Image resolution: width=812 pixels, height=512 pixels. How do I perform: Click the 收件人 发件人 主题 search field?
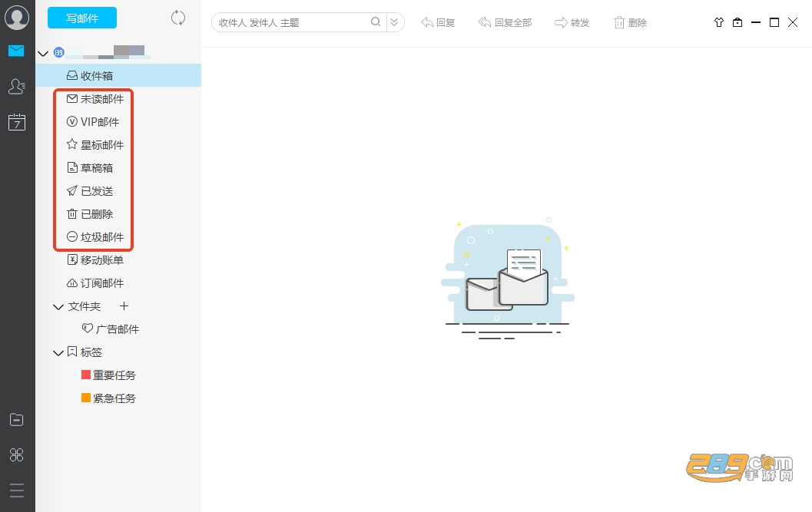click(293, 22)
